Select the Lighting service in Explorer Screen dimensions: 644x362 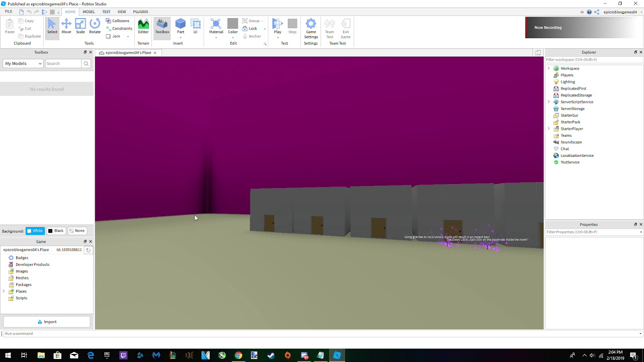(568, 81)
